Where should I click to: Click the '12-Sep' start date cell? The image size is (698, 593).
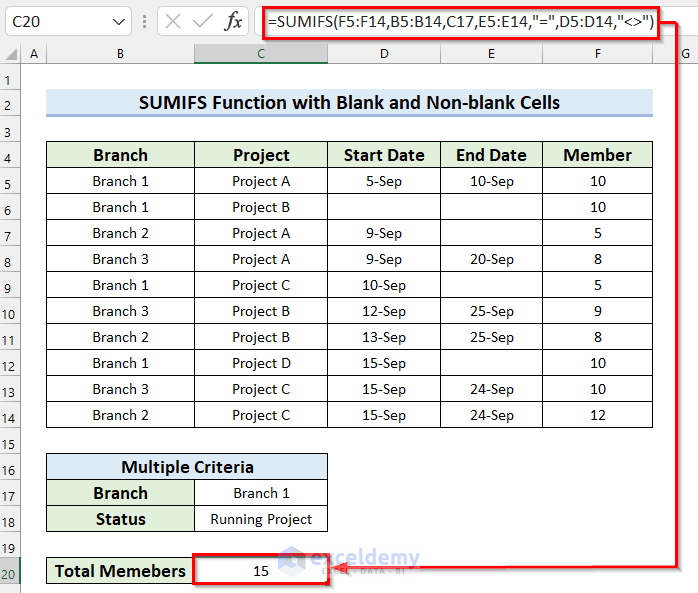click(x=384, y=311)
